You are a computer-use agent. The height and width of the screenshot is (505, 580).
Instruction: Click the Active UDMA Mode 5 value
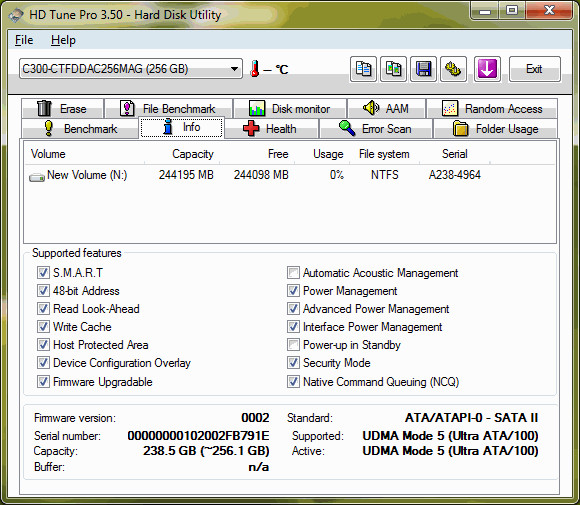point(451,451)
